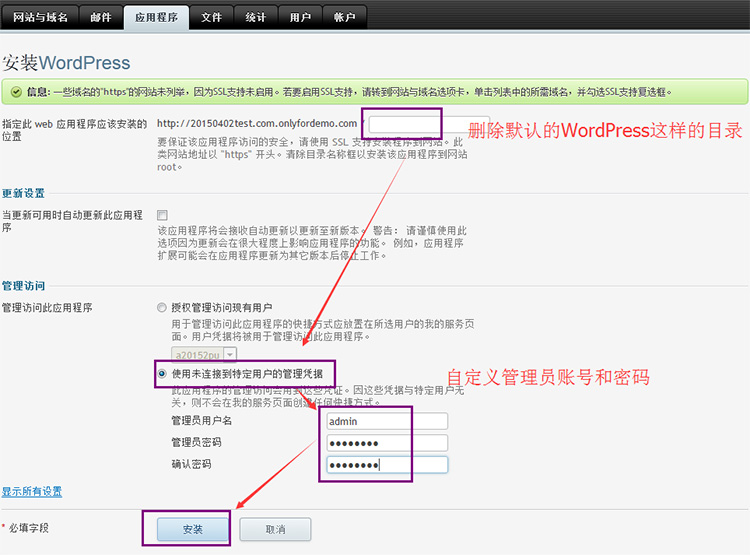Enable automatic update checkbox
Image resolution: width=750 pixels, height=555 pixels.
[163, 215]
